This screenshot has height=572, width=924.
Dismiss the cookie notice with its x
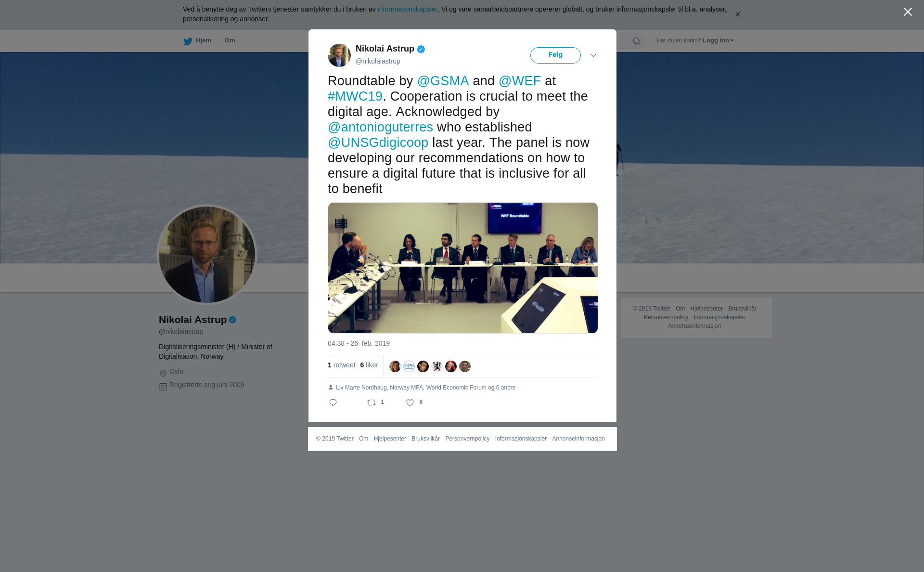pos(737,14)
